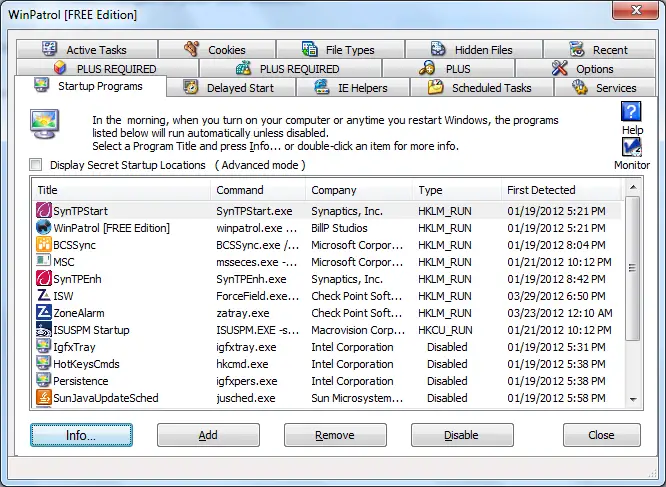This screenshot has height=487, width=666.
Task: Select the SynTPStart icon in list
Action: [x=44, y=211]
